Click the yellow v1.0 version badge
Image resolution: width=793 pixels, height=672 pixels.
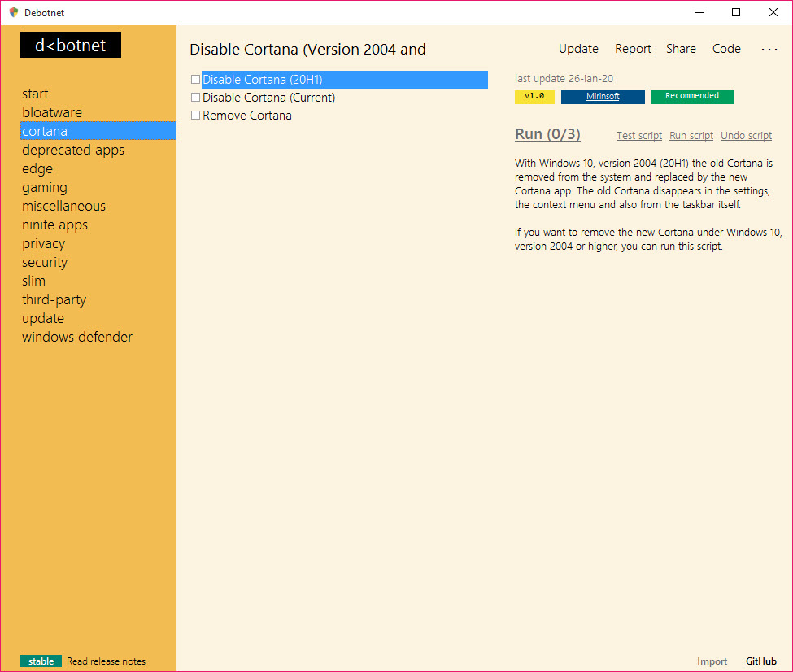pos(534,97)
